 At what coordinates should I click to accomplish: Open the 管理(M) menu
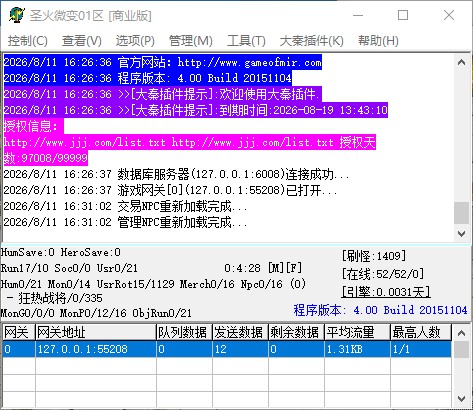(191, 41)
